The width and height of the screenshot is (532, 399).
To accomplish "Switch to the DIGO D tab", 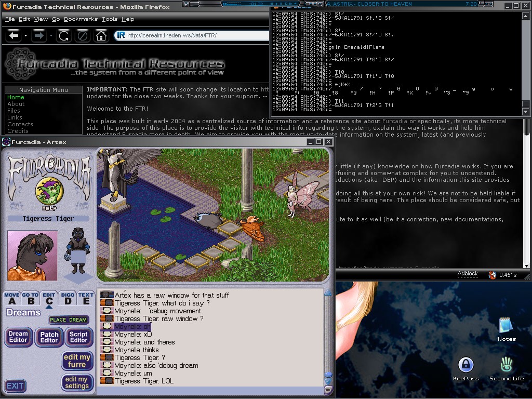I will tap(68, 299).
